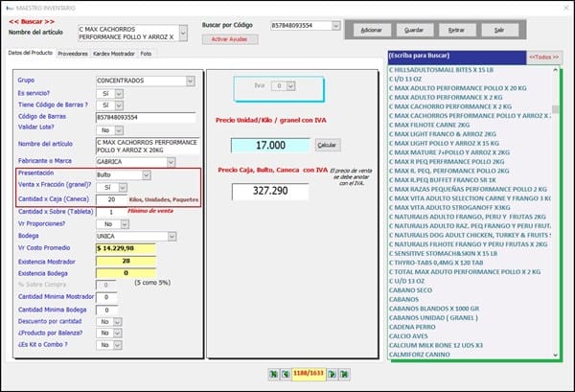
Task: Close the Maestro Inventario window
Action: (x=566, y=8)
